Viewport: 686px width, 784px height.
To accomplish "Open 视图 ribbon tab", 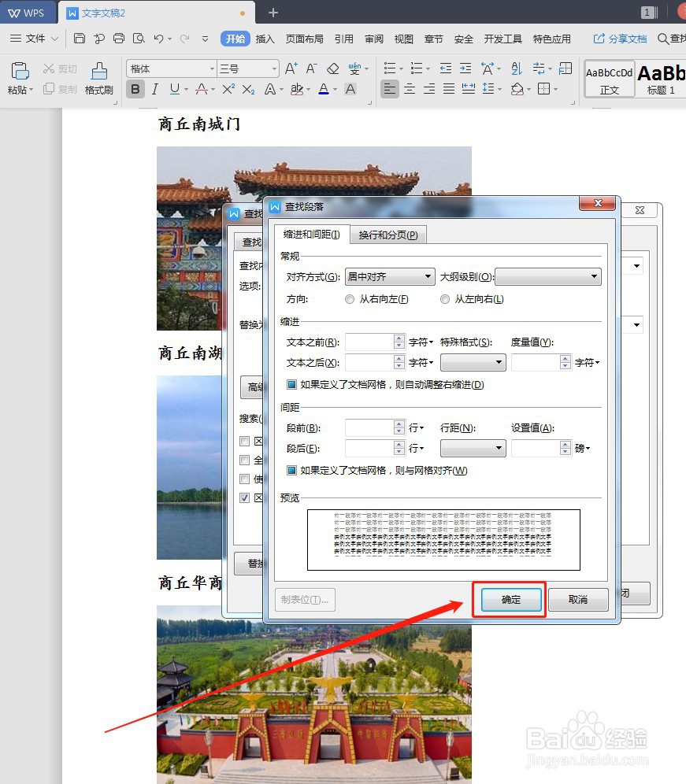I will pos(403,39).
